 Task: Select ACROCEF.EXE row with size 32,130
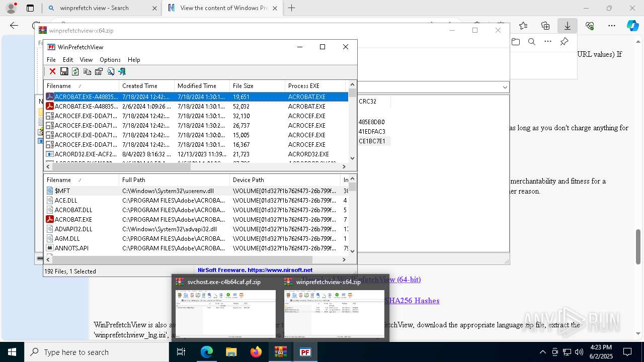pos(196,116)
